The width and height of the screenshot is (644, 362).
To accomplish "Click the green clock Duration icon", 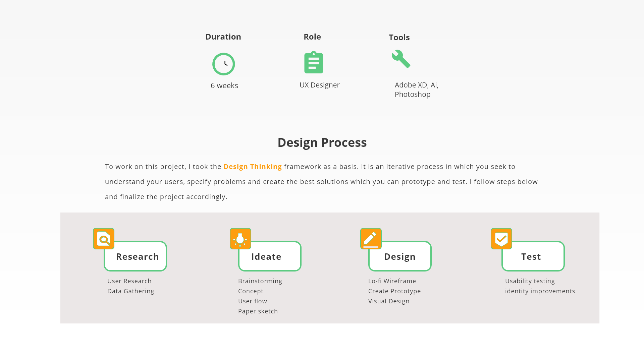I will click(223, 64).
